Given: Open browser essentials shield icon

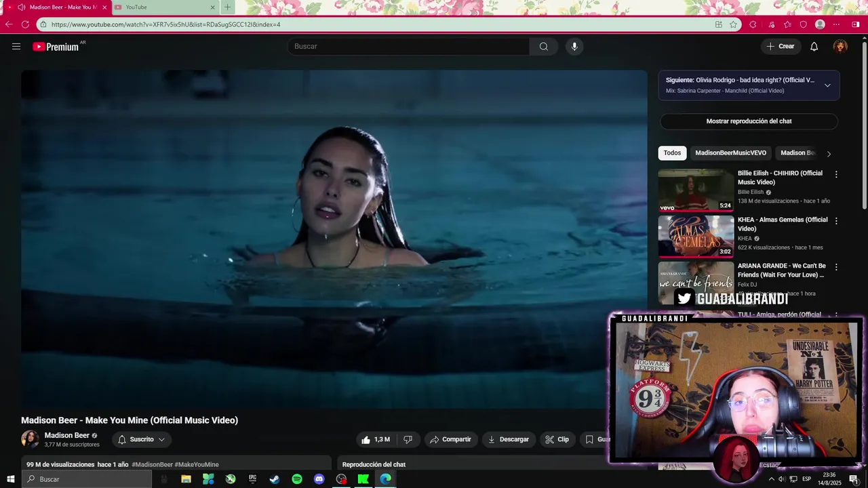Looking at the screenshot, I should pos(804,24).
